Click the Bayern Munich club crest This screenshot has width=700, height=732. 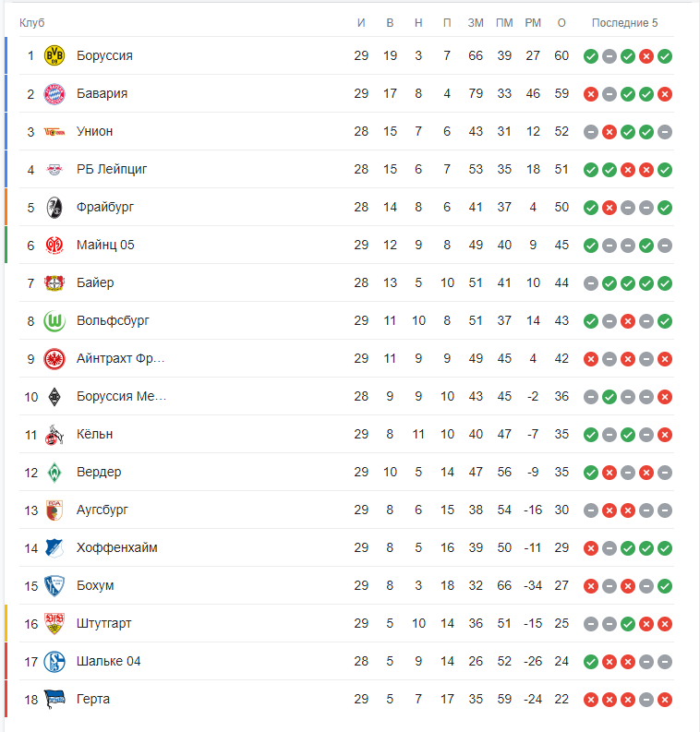point(54,94)
